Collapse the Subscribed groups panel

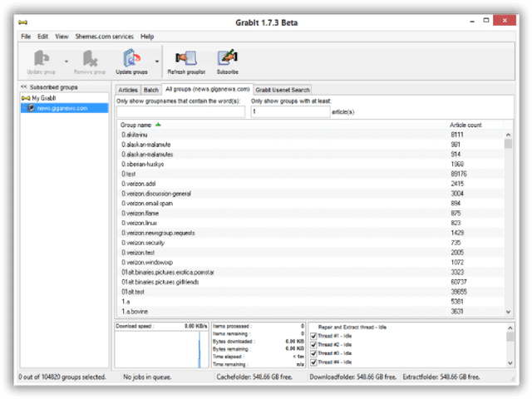[23, 86]
